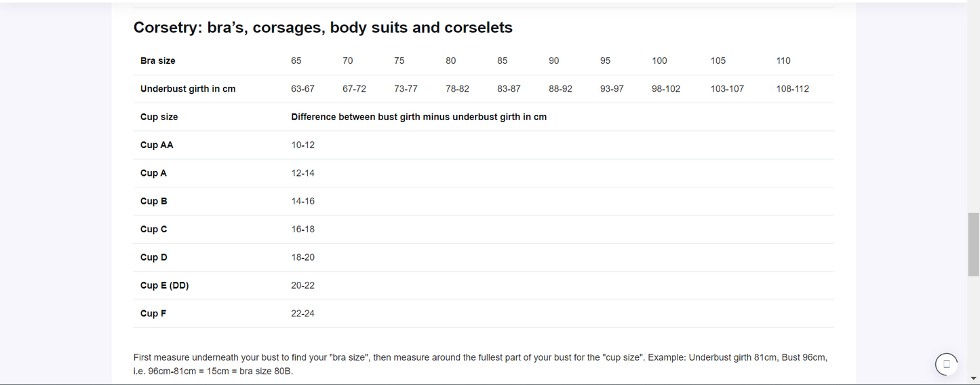Click the Cup B row label

click(154, 201)
